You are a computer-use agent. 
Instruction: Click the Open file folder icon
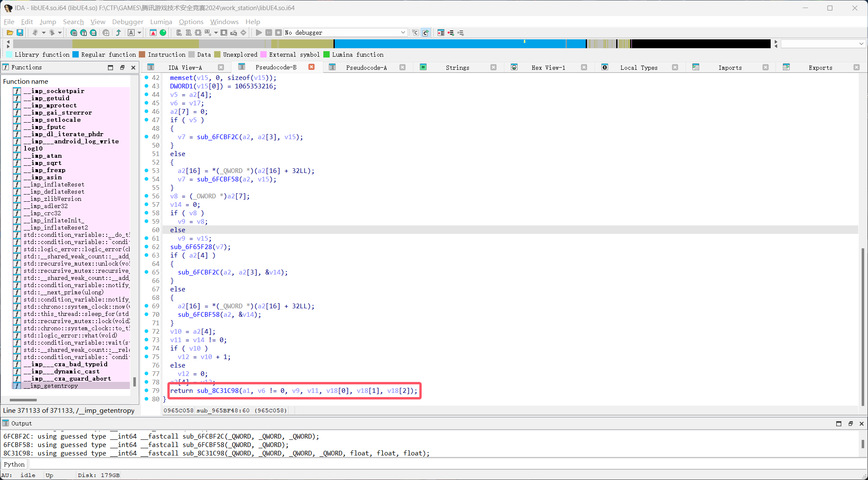[10, 33]
